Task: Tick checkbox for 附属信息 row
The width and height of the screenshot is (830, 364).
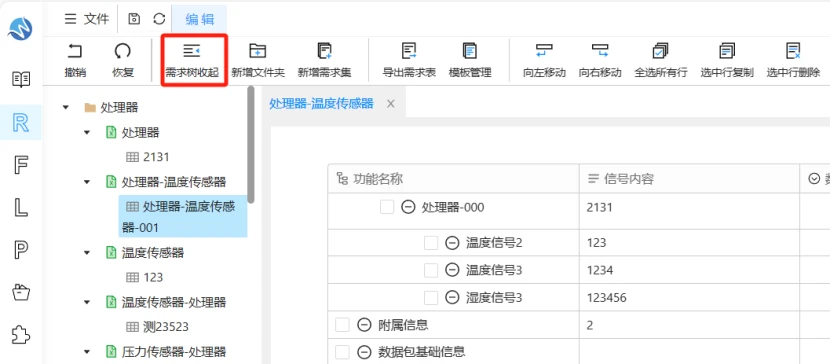Action: click(342, 325)
